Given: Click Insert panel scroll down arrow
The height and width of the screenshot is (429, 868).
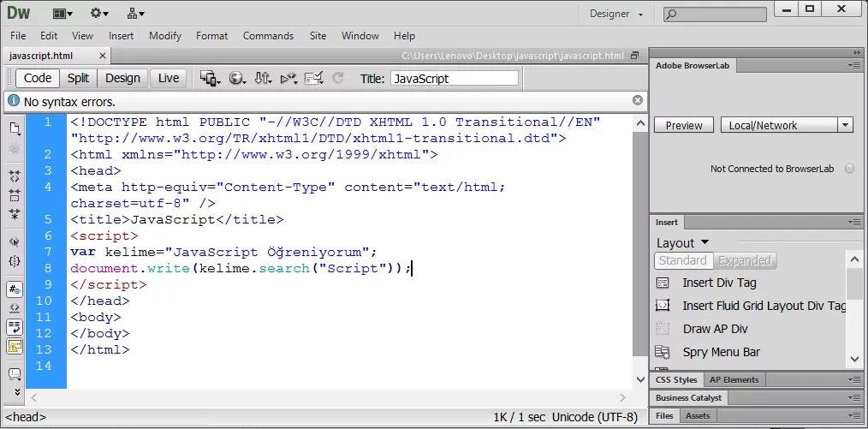Looking at the screenshot, I should point(854,360).
